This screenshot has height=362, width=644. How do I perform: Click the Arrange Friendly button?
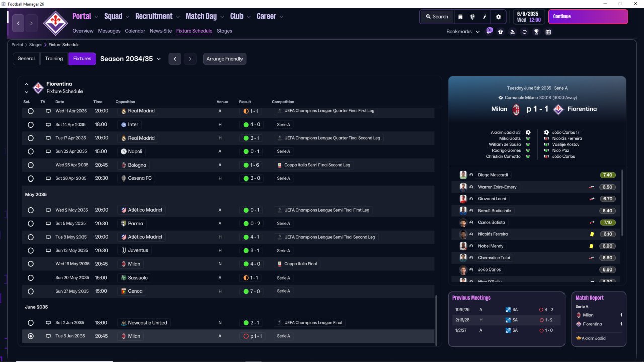pos(225,59)
